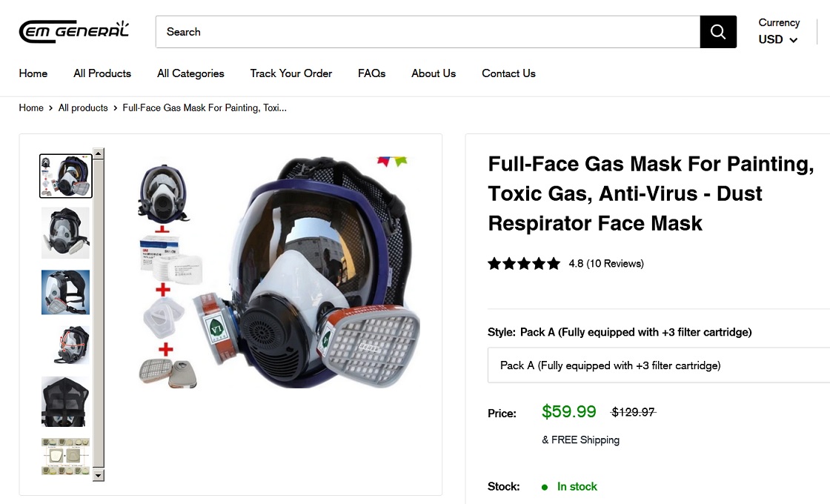Click the All products breadcrumb link
Screen dimensions: 830x504
click(83, 108)
